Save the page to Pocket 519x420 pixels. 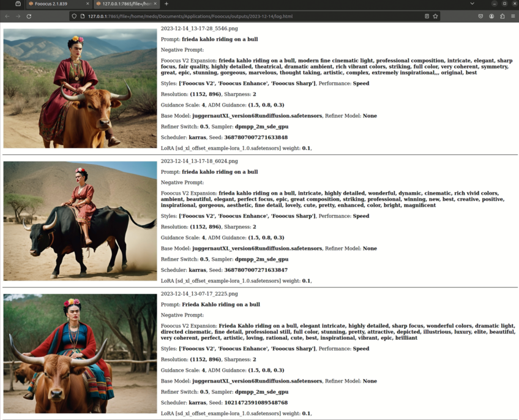480,17
